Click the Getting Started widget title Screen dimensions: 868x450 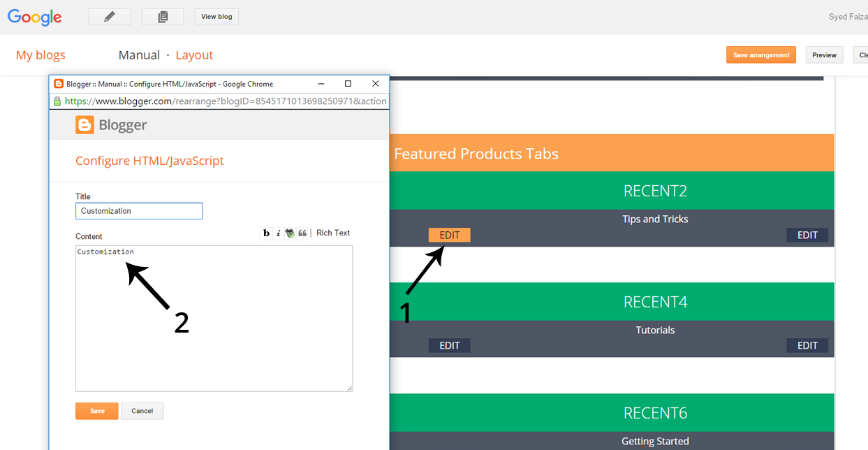[x=655, y=441]
